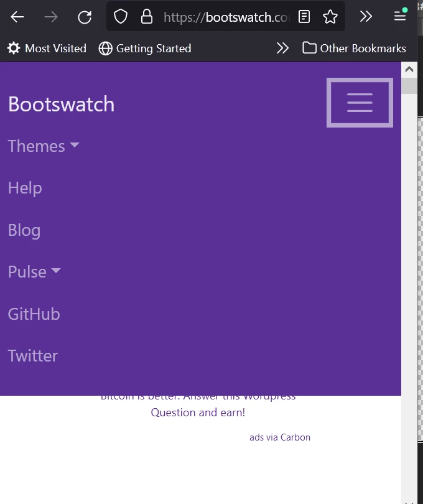Viewport: 423px width, 504px height.
Task: View site security via padlock icon
Action: click(x=147, y=16)
